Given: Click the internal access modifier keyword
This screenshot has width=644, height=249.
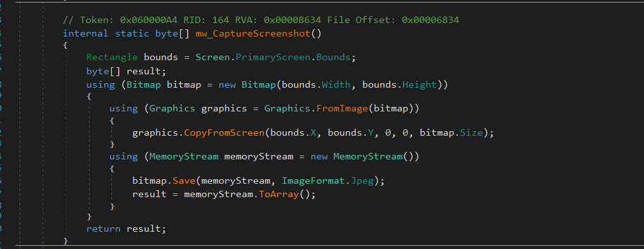Looking at the screenshot, I should 86,34.
